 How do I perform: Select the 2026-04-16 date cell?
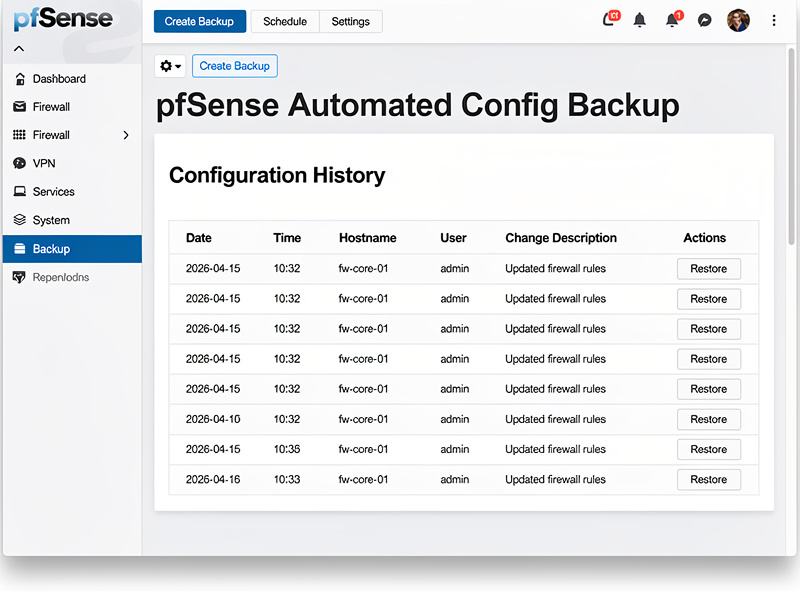(x=213, y=480)
